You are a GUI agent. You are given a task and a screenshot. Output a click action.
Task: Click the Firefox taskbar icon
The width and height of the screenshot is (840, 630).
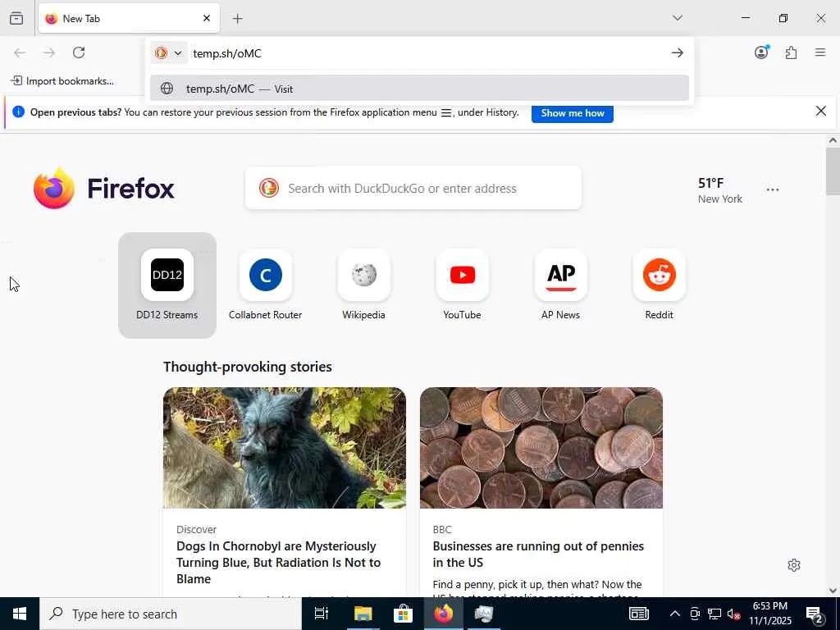coord(443,614)
